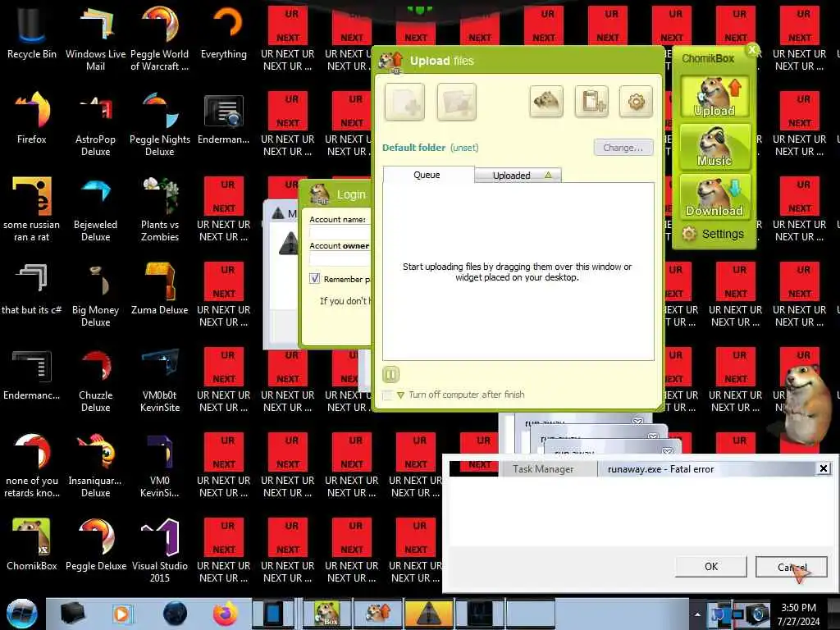Click Cancel in the Fatal error dialog

coord(792,567)
